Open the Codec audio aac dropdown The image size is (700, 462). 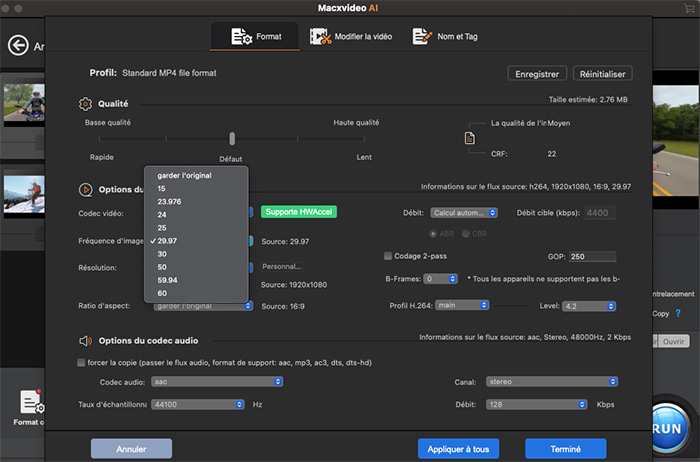[217, 382]
